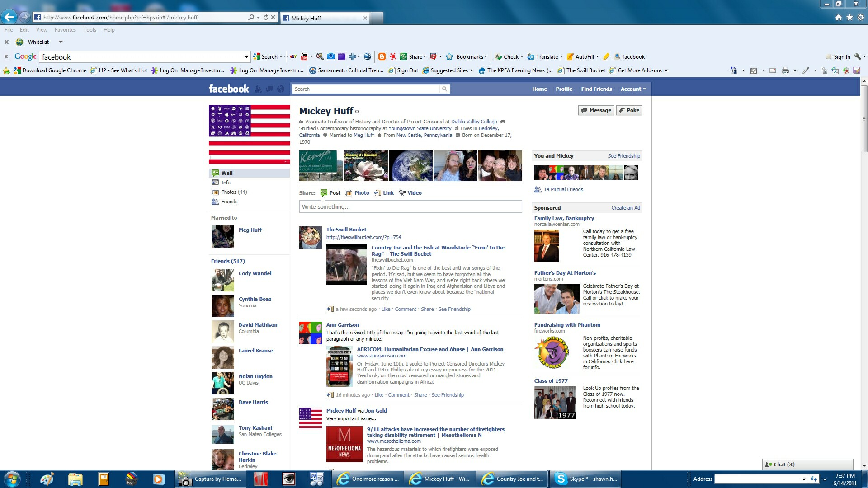Screen dimensions: 868x488
Task: Click the Write something text field
Action: point(410,206)
